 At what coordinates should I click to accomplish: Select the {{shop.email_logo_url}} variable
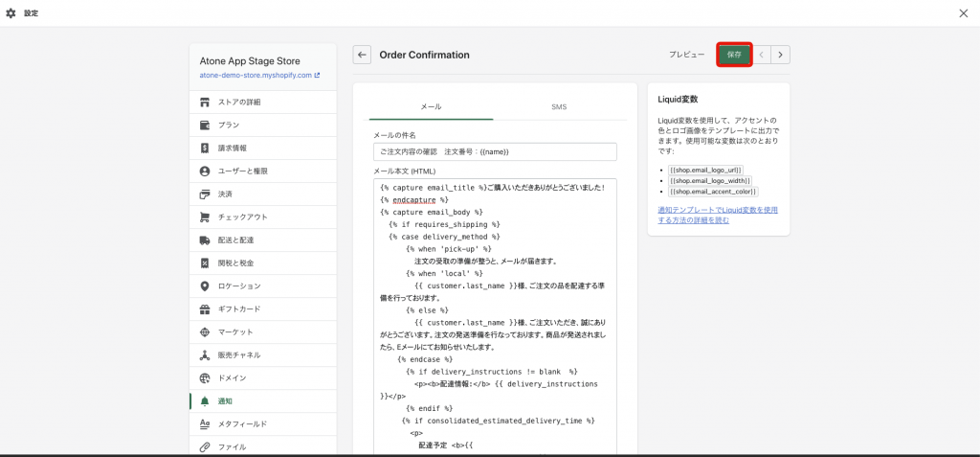click(x=705, y=170)
